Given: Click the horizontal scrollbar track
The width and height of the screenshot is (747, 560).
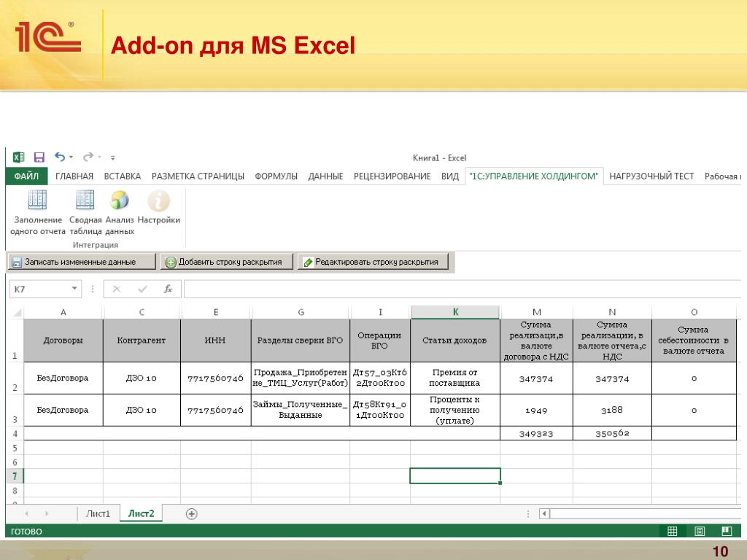Looking at the screenshot, I should tap(646, 513).
